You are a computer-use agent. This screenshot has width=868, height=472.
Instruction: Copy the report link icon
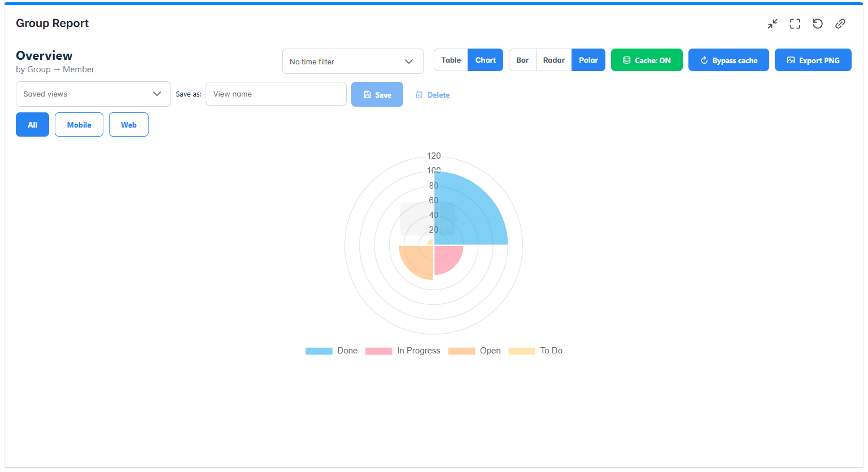click(x=840, y=24)
